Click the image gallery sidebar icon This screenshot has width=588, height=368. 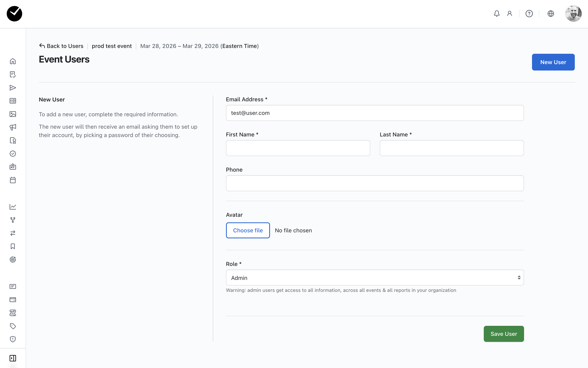pyautogui.click(x=13, y=114)
